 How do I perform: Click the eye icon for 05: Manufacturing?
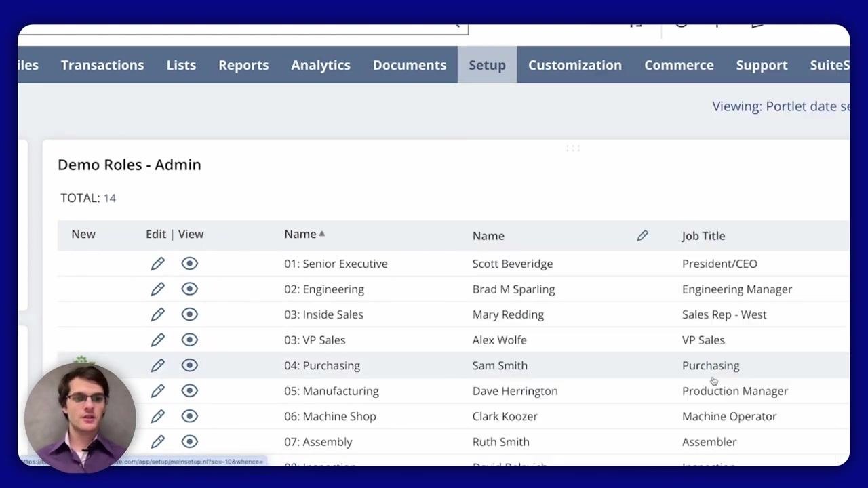(x=189, y=391)
